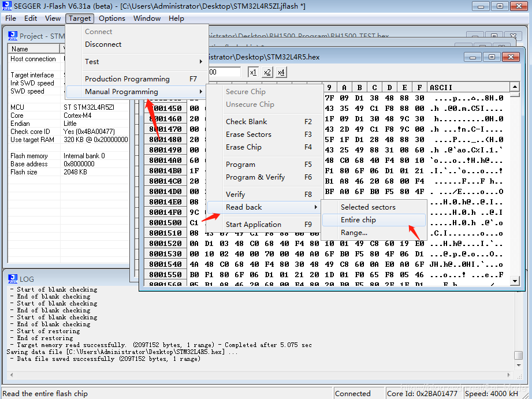
Task: Set hex view to x4 width
Action: coord(281,72)
